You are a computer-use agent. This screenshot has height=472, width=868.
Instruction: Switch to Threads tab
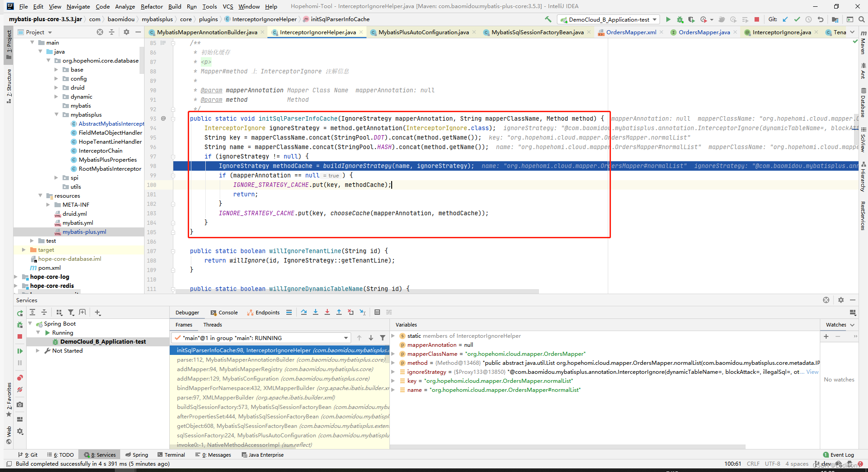click(x=212, y=325)
